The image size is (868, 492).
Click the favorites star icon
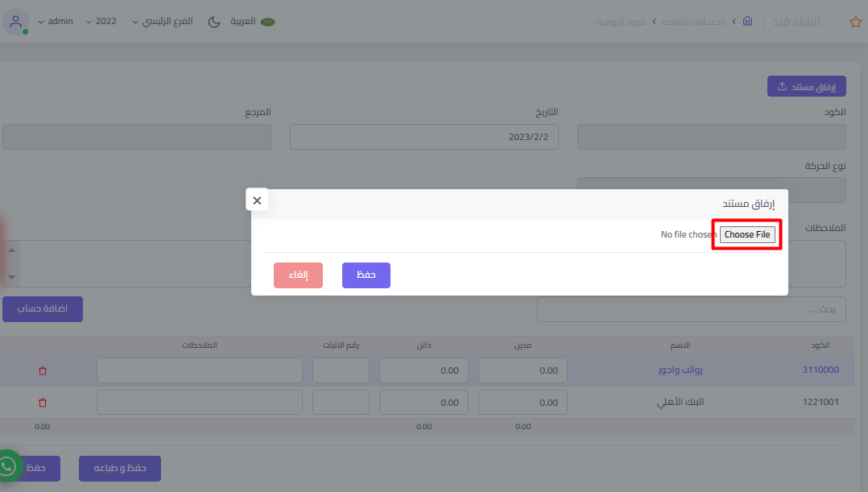coord(855,22)
